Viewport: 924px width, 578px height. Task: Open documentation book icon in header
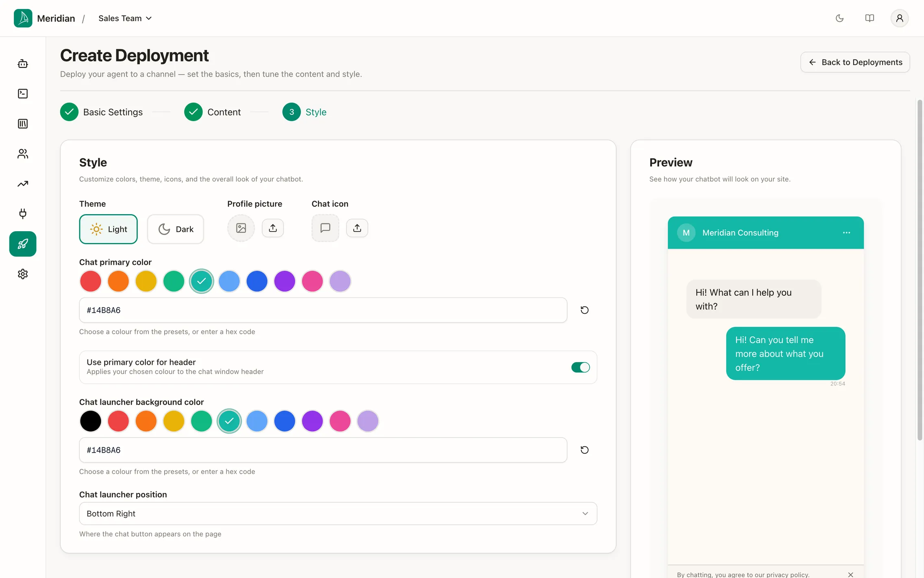coord(870,18)
